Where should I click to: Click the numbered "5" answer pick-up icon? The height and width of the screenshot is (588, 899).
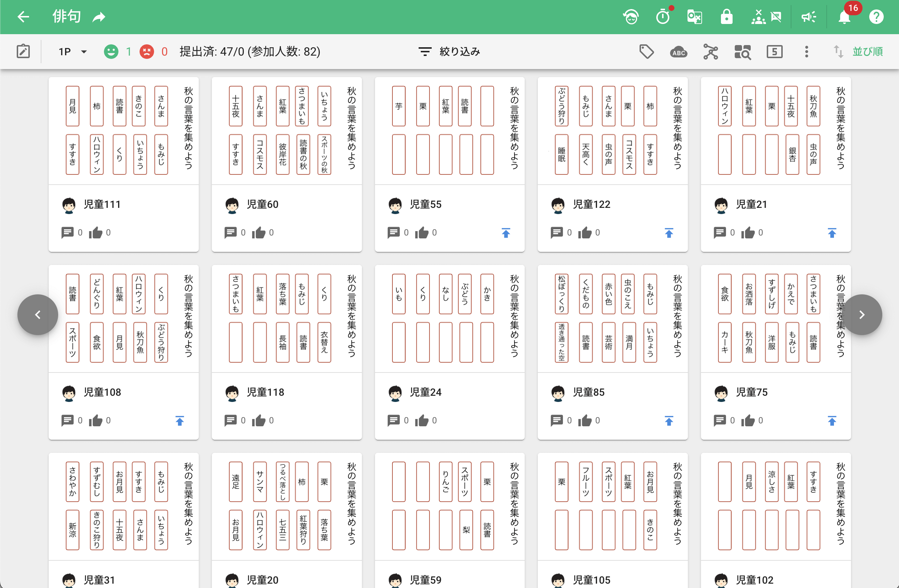775,51
